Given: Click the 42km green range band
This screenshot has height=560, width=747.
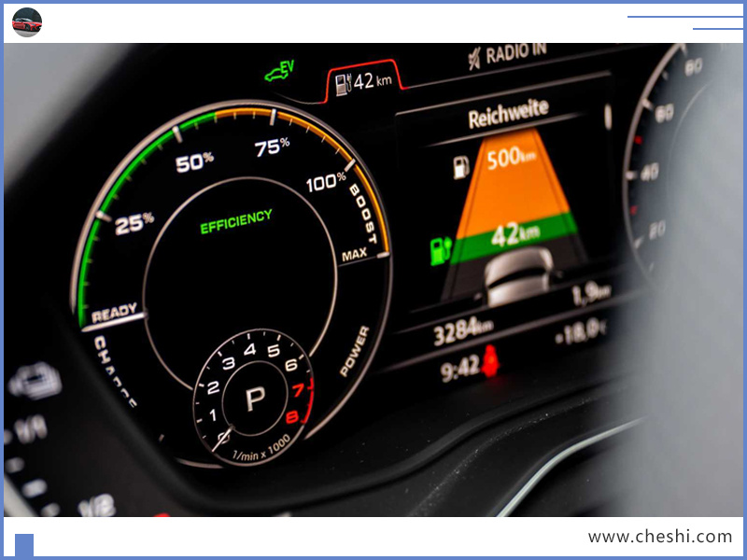Looking at the screenshot, I should pyautogui.click(x=514, y=237).
